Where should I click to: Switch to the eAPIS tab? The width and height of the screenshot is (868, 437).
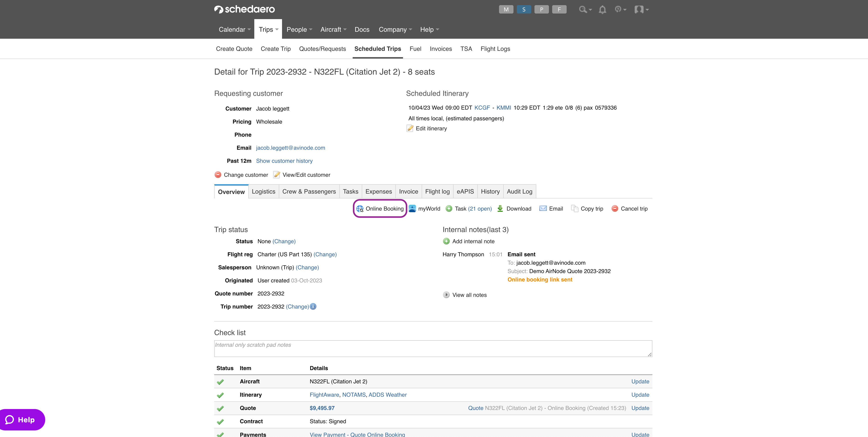(x=465, y=191)
